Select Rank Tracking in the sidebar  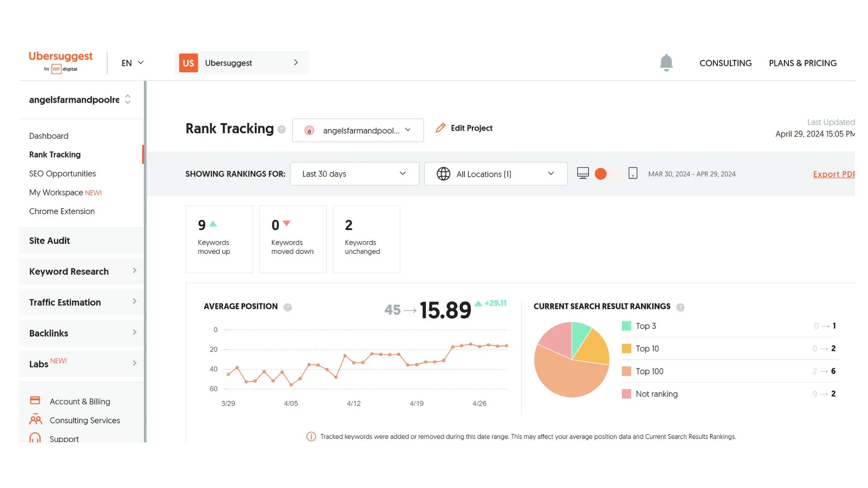point(55,155)
